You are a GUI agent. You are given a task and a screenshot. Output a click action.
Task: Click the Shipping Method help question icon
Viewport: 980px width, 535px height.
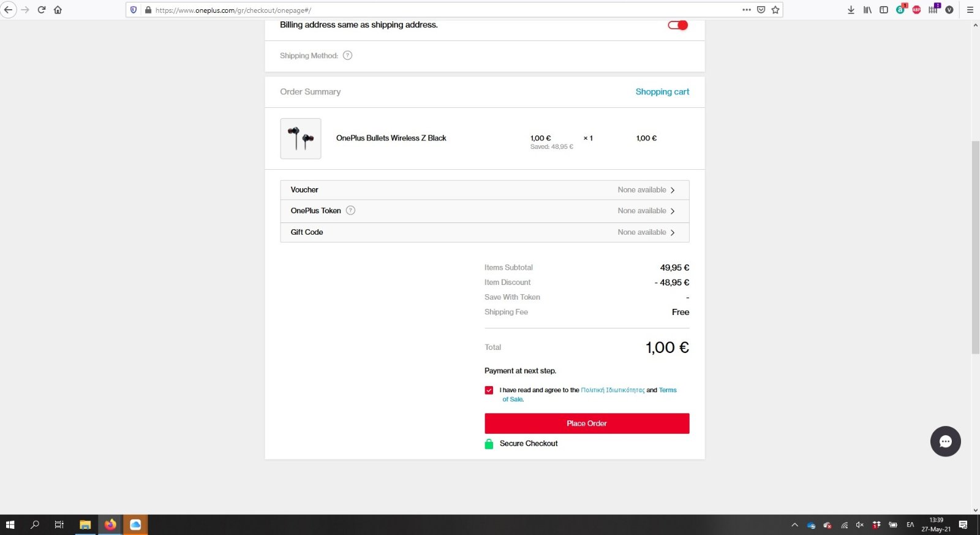pos(347,55)
